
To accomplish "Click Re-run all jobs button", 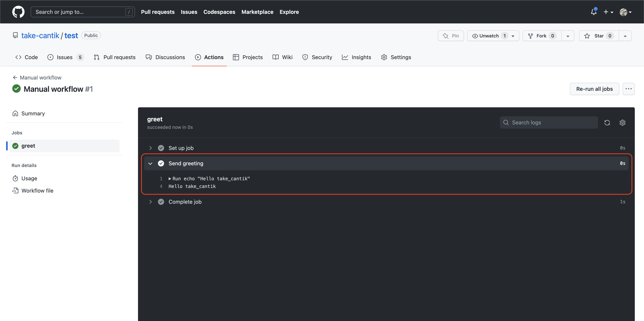I will coord(594,89).
